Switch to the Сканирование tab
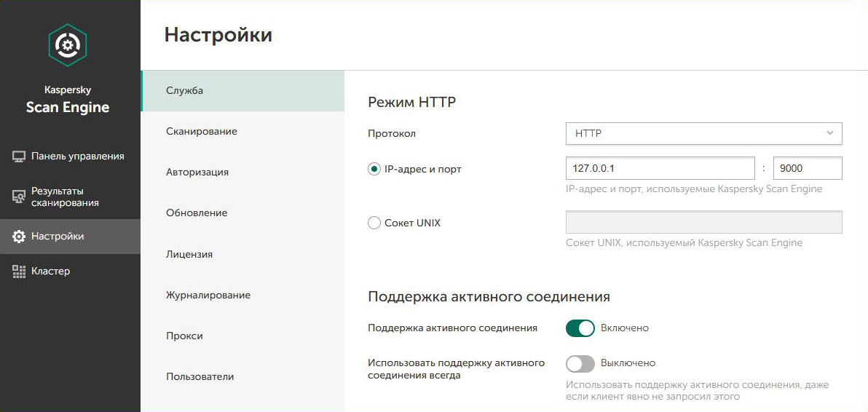The height and width of the screenshot is (412, 868). click(242, 132)
